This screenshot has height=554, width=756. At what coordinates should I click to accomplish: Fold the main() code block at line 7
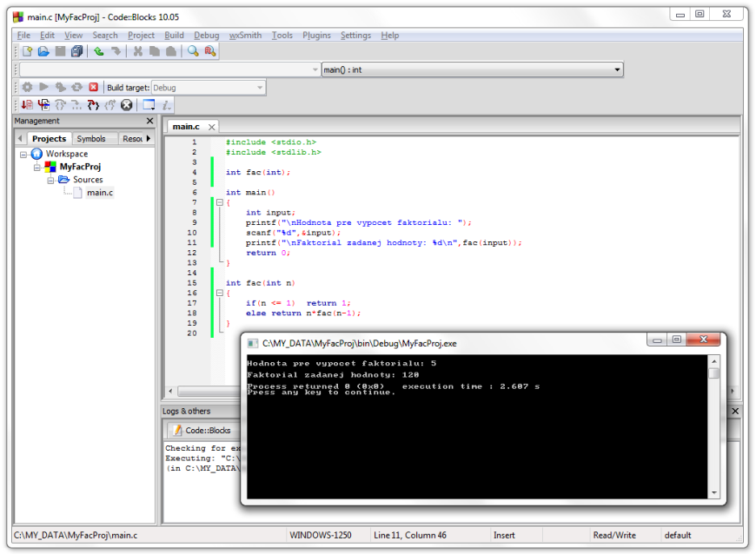coord(219,203)
